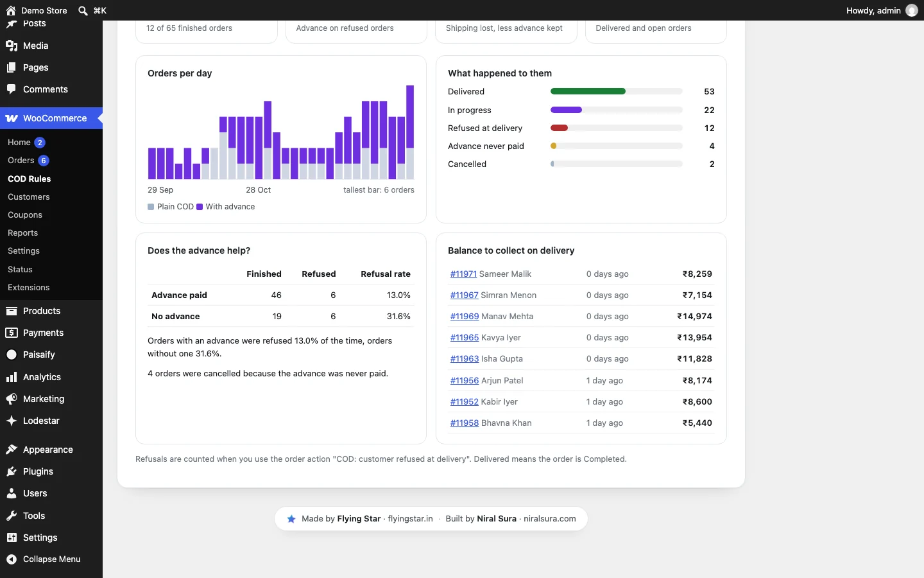Click the Plain COD legend swatch
Image resolution: width=924 pixels, height=578 pixels.
pyautogui.click(x=151, y=207)
